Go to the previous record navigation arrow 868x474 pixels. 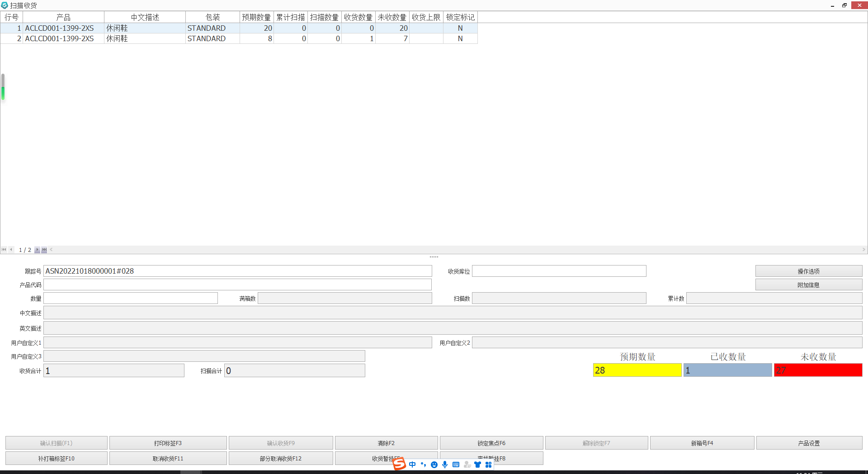coord(11,250)
